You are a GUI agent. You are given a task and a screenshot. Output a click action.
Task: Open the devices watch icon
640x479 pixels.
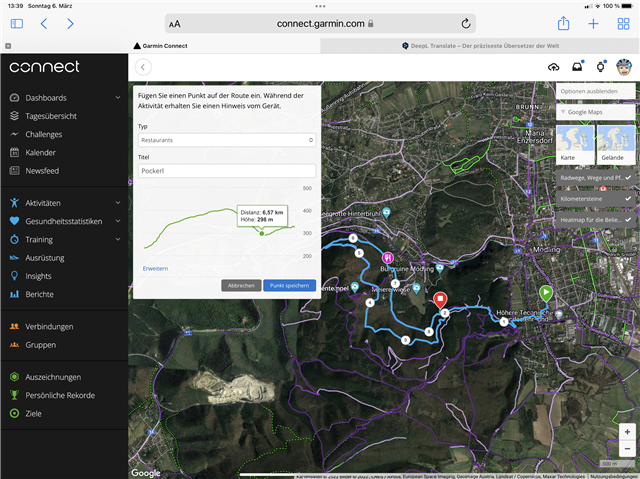coord(600,67)
